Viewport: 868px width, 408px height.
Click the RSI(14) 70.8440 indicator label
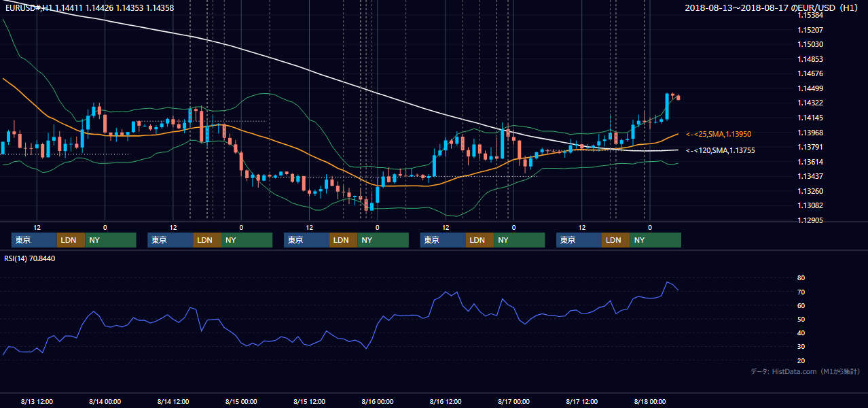(30, 258)
